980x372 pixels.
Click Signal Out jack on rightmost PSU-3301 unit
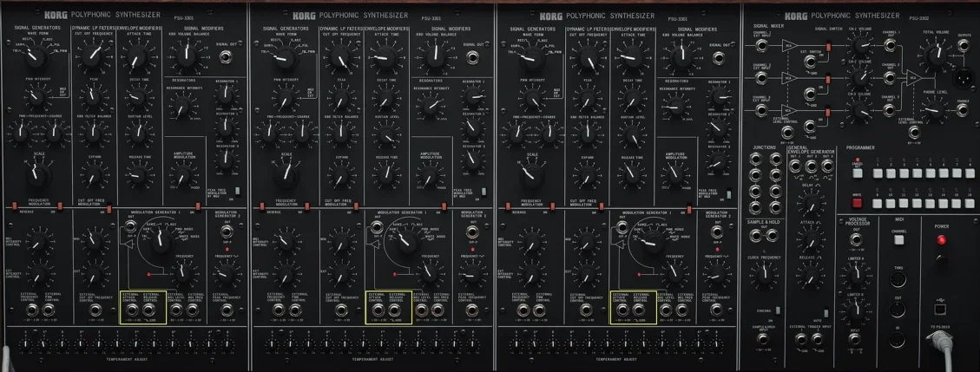[x=719, y=57]
